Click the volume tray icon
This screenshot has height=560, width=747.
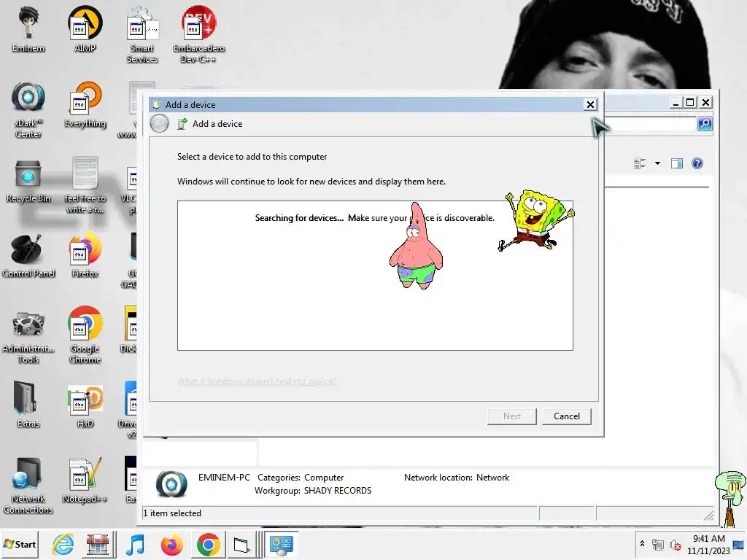675,545
